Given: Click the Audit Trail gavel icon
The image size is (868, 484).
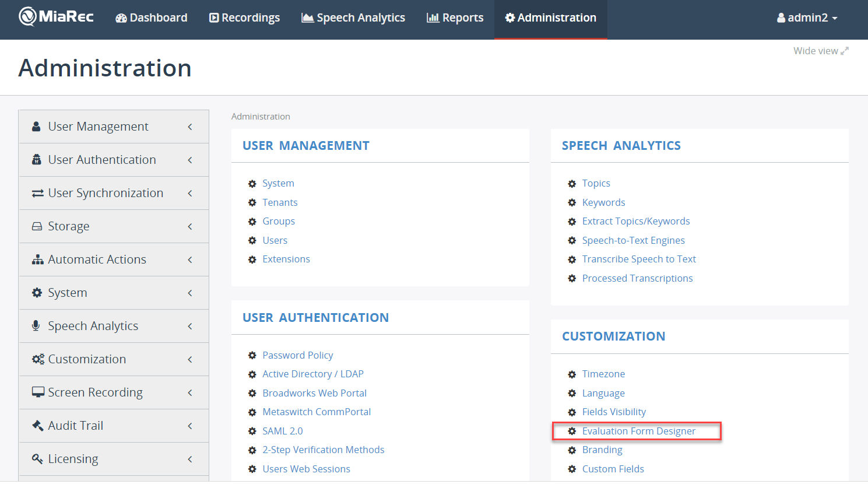Looking at the screenshot, I should point(37,426).
